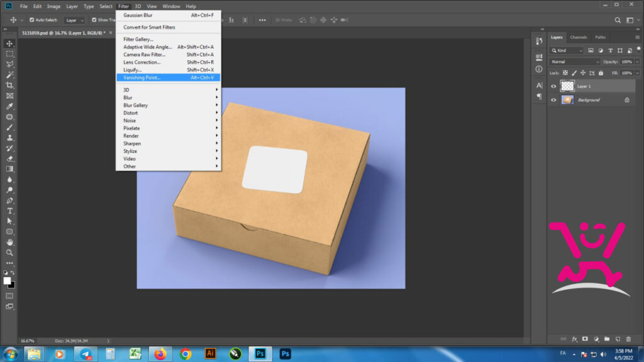Select the Frame tool
This screenshot has height=362, width=644.
(x=9, y=96)
